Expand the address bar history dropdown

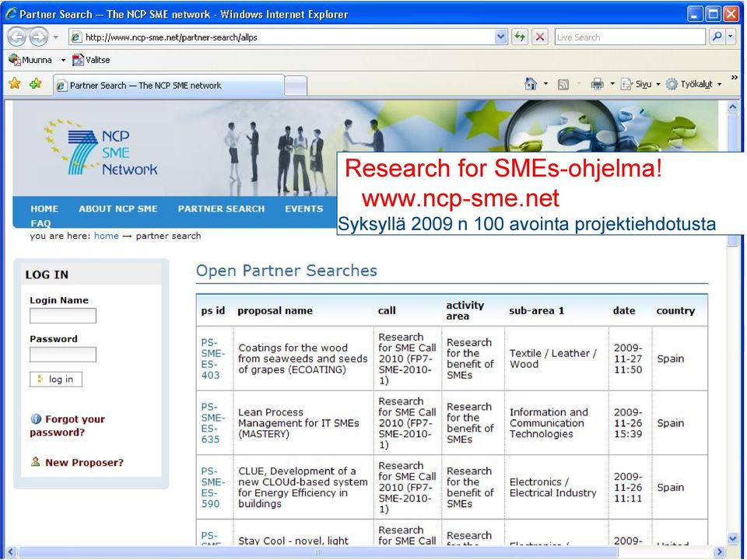(x=500, y=37)
